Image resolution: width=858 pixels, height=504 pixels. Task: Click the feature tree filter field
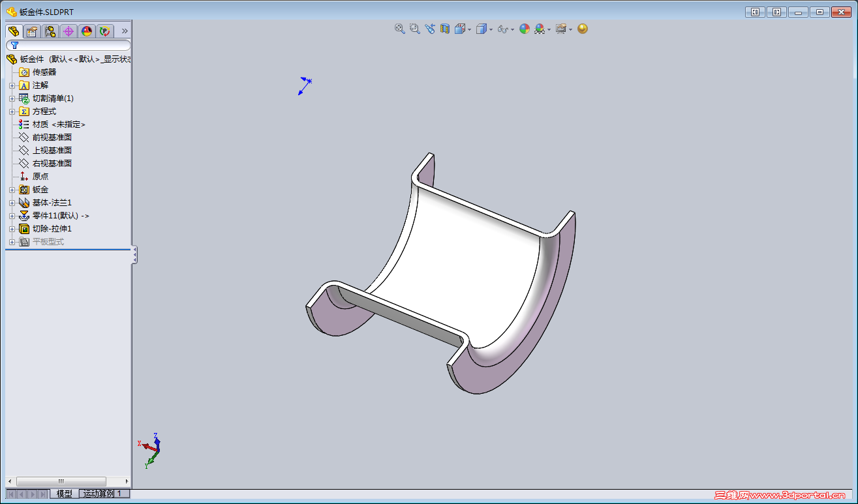point(69,46)
